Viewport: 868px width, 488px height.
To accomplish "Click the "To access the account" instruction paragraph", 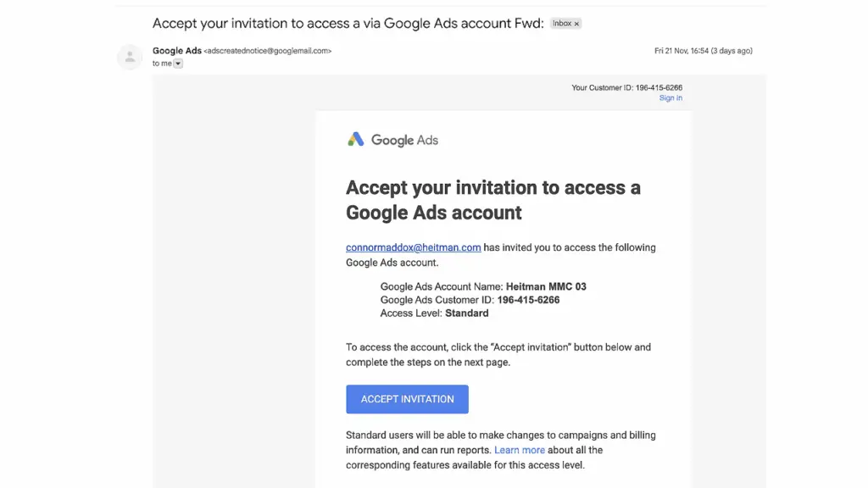I will tap(498, 354).
